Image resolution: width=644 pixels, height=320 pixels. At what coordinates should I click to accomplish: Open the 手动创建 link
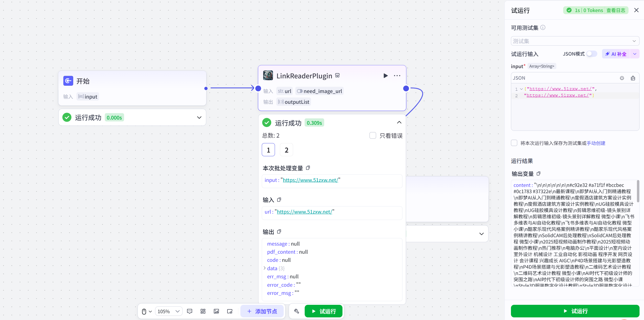click(596, 143)
